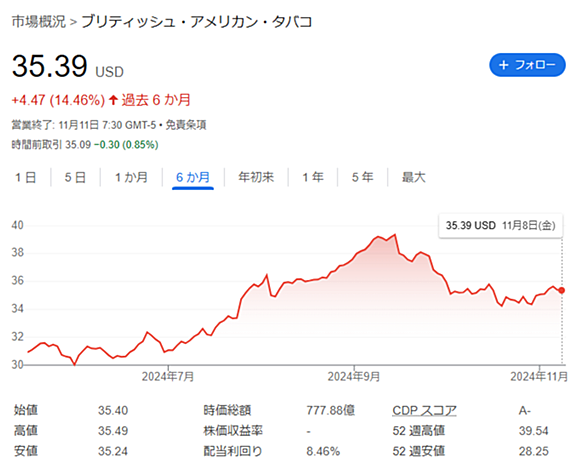Open the 免責条項 disclaimer link
This screenshot has height=466, width=586.
(186, 125)
